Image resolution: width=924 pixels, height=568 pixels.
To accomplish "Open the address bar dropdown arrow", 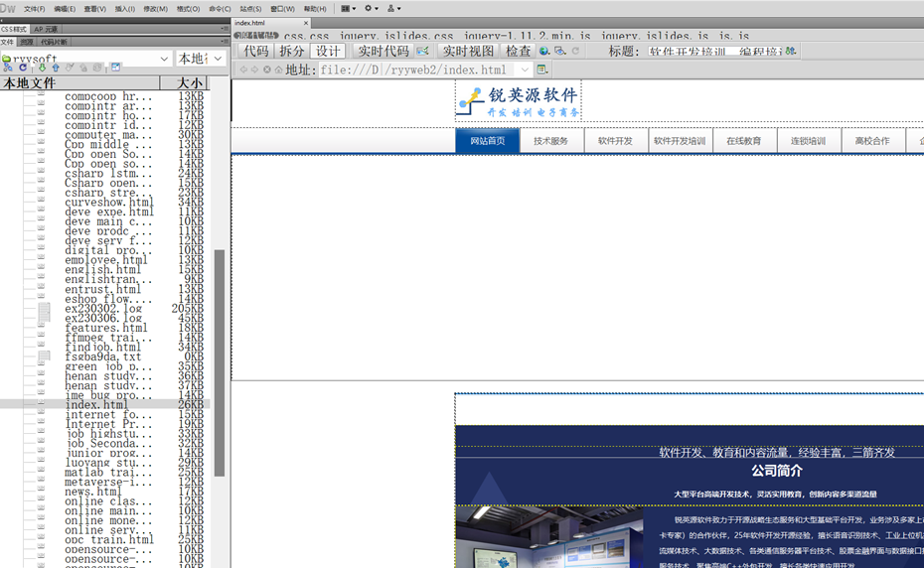I will click(x=525, y=70).
